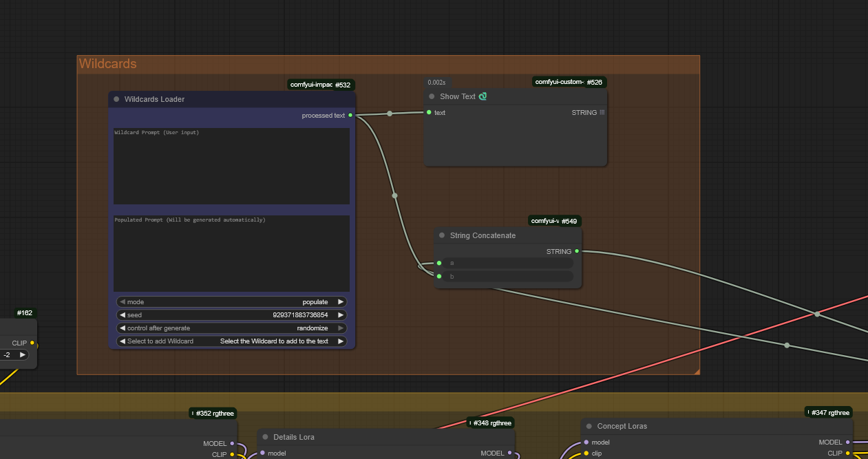Image resolution: width=868 pixels, height=459 pixels.
Task: Increase seed with the right arrow
Action: (x=340, y=314)
